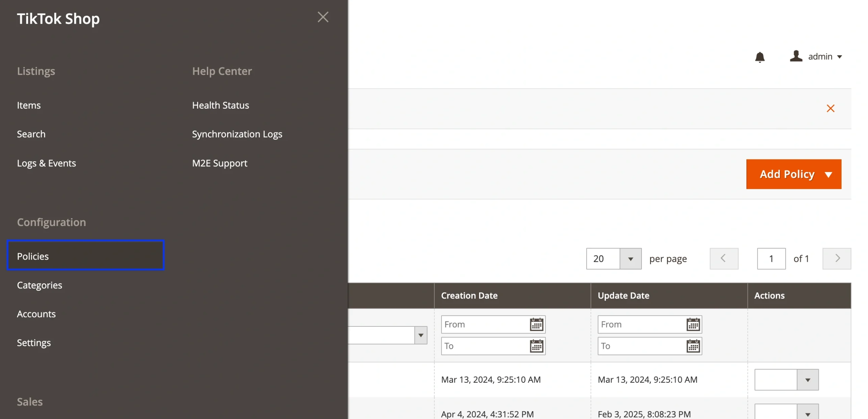
Task: Expand the Add Policy dropdown arrow
Action: coord(828,174)
